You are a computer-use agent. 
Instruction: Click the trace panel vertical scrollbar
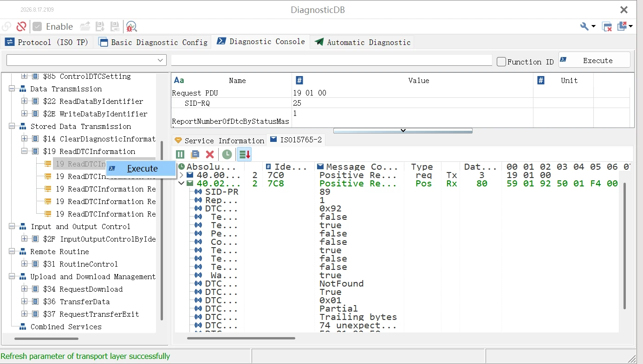point(624,246)
